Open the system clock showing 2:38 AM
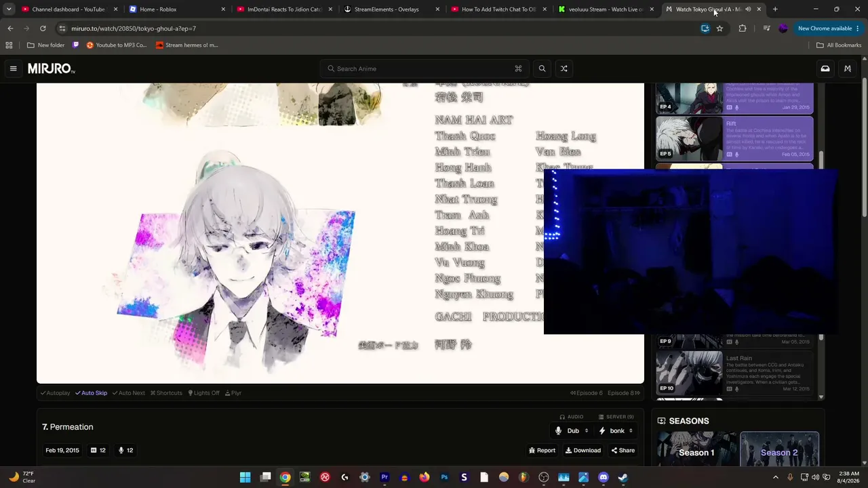868x488 pixels. pos(849,477)
